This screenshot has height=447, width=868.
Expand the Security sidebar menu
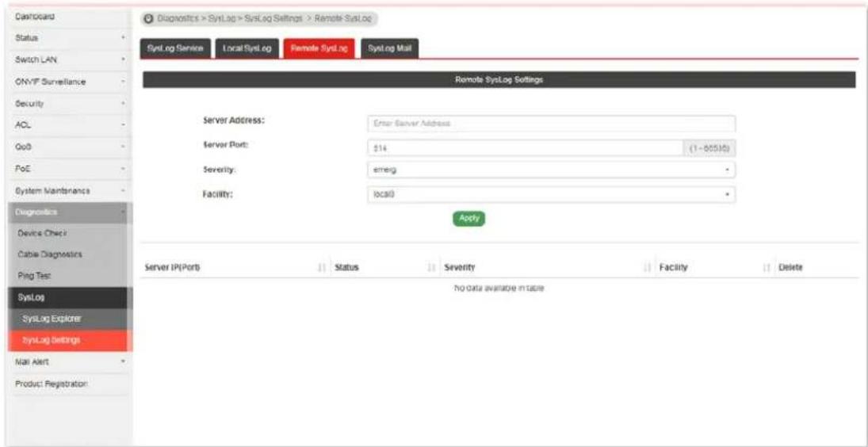[69, 104]
